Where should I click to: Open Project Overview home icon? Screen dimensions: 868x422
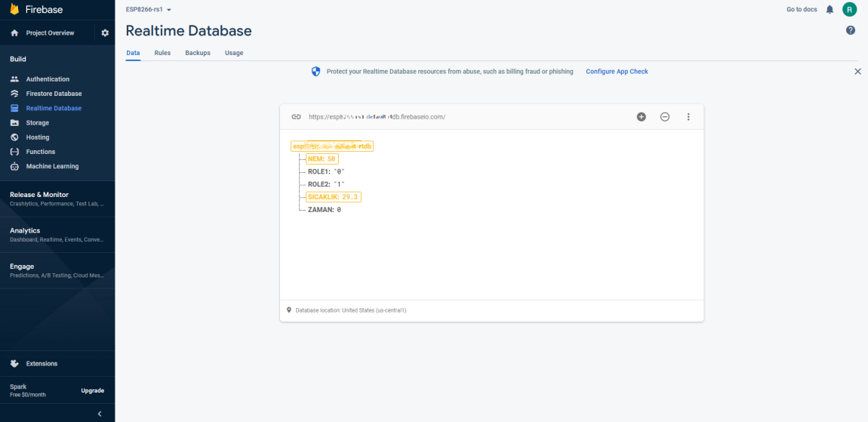click(15, 33)
